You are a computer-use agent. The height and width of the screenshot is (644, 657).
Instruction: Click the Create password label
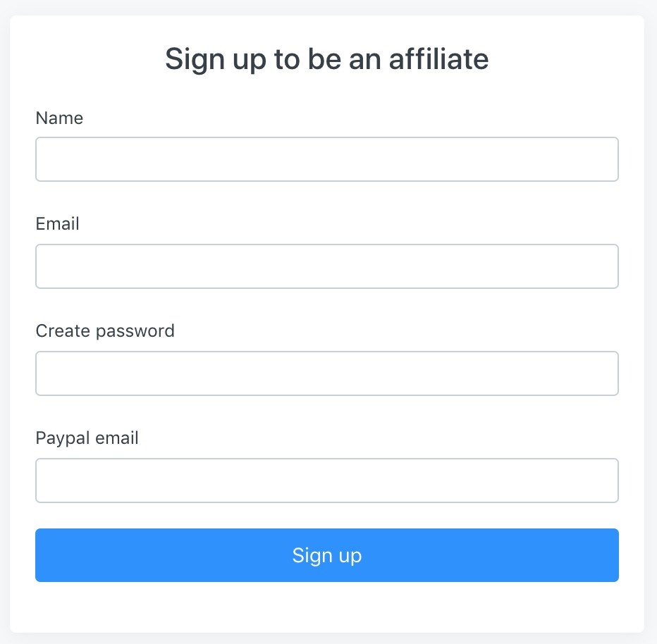pos(105,331)
